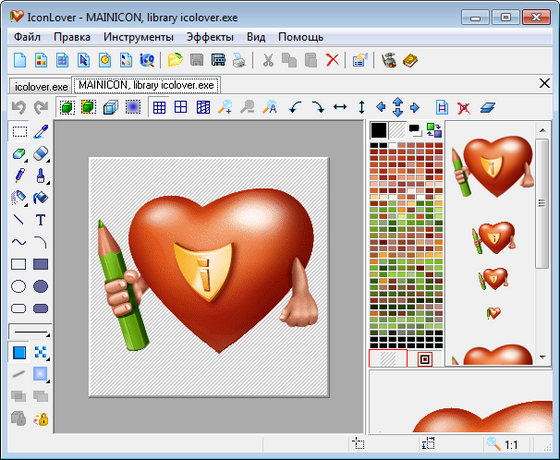560x460 pixels.
Task: Select the Pencil tool
Action: [x=19, y=176]
